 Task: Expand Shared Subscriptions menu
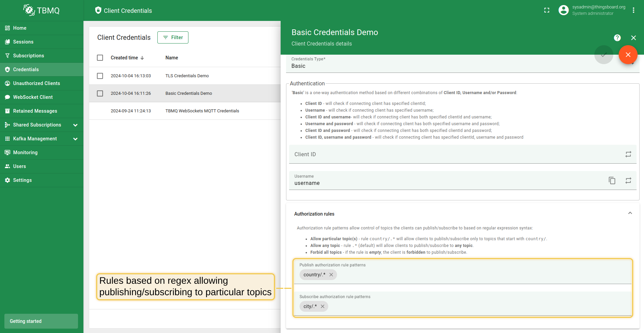point(75,125)
